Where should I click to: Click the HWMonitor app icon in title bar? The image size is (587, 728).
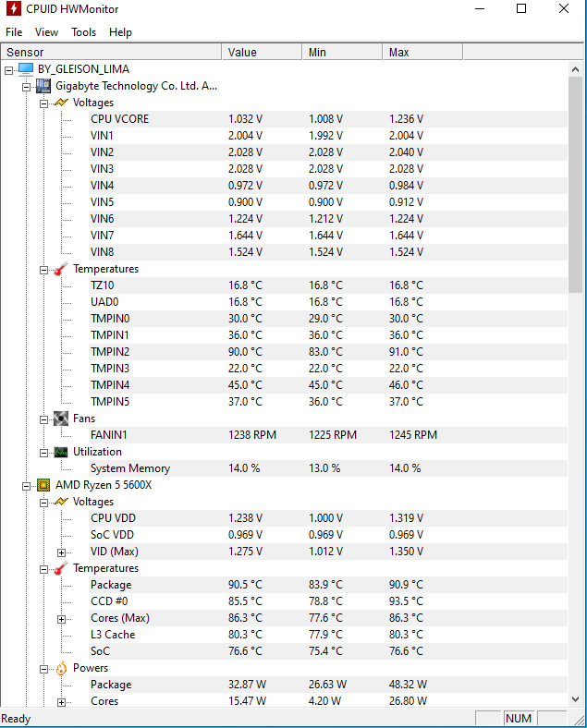14,8
